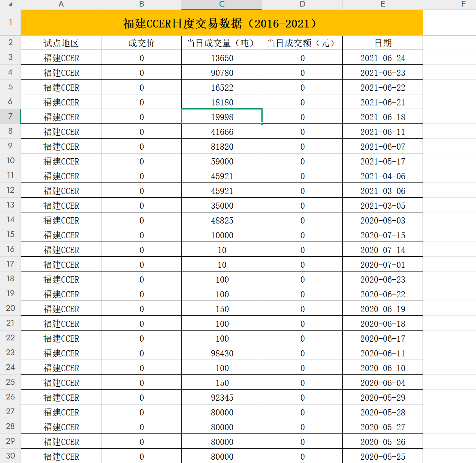This screenshot has height=463, width=476.
Task: Select volume cell 18180
Action: click(x=222, y=102)
